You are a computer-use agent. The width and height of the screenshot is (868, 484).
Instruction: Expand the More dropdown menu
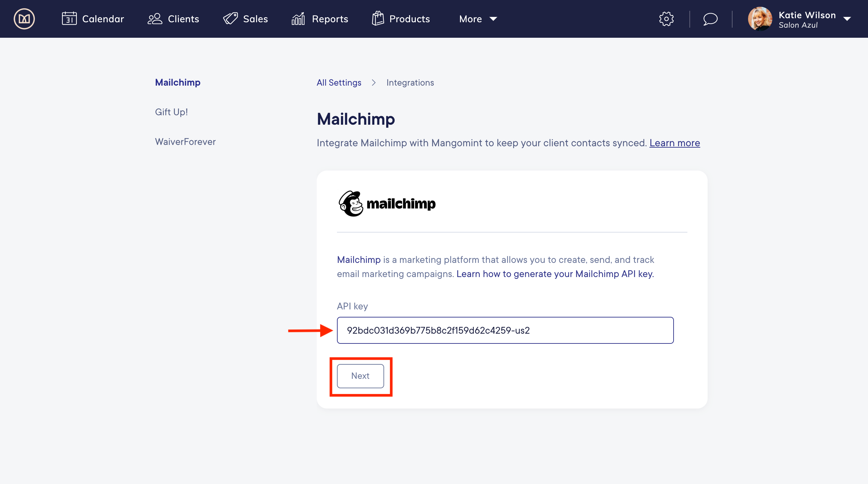[x=478, y=19]
